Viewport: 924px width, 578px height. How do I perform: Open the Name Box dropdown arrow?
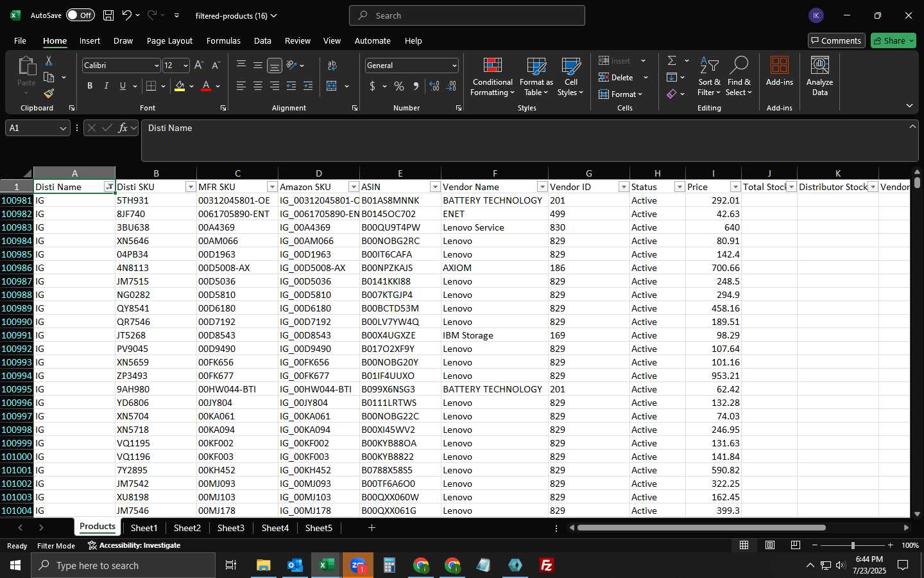[x=63, y=128]
